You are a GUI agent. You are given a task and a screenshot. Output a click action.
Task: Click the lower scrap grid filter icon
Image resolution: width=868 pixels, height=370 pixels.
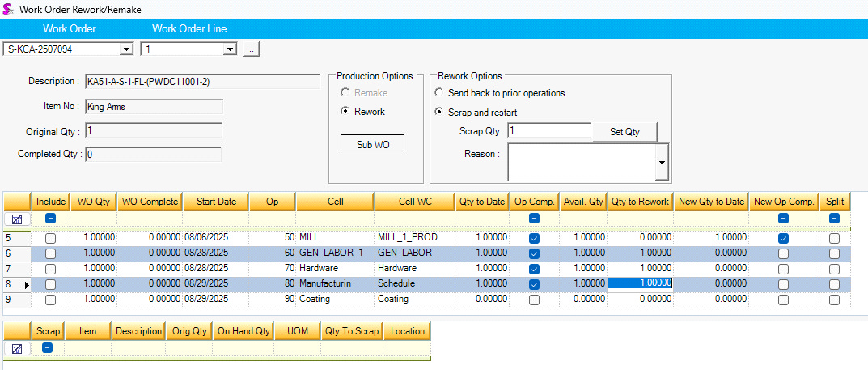coord(16,348)
